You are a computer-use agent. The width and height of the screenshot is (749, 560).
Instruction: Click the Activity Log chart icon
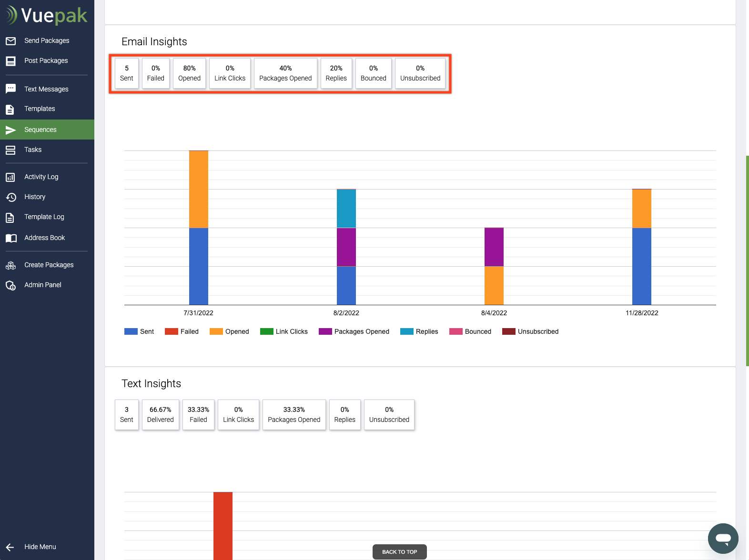pos(10,177)
